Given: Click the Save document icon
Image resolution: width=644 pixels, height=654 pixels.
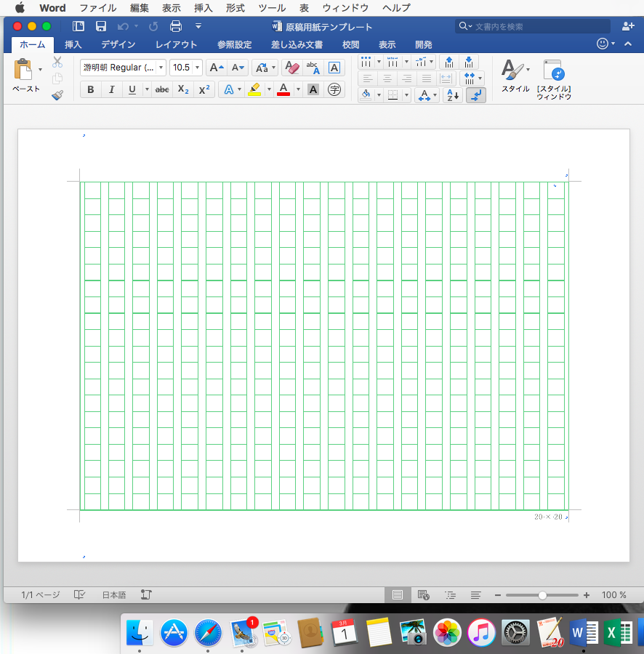Looking at the screenshot, I should click(101, 27).
